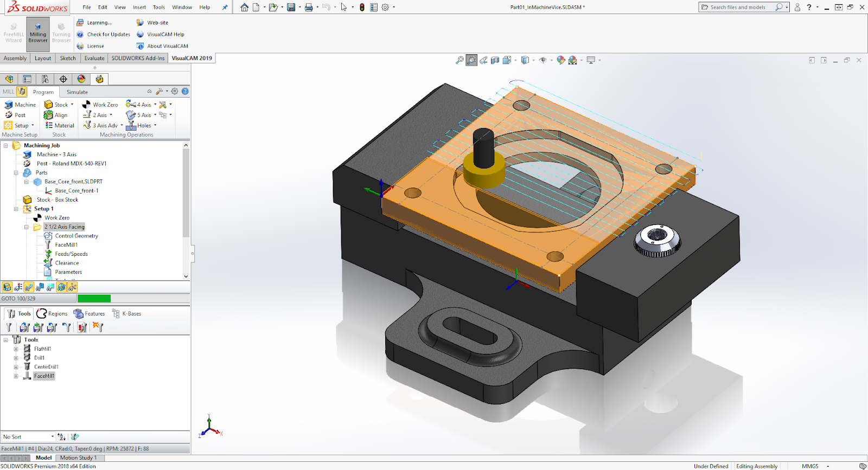
Task: Expand the FlatMill1 tool node
Action: pyautogui.click(x=16, y=349)
